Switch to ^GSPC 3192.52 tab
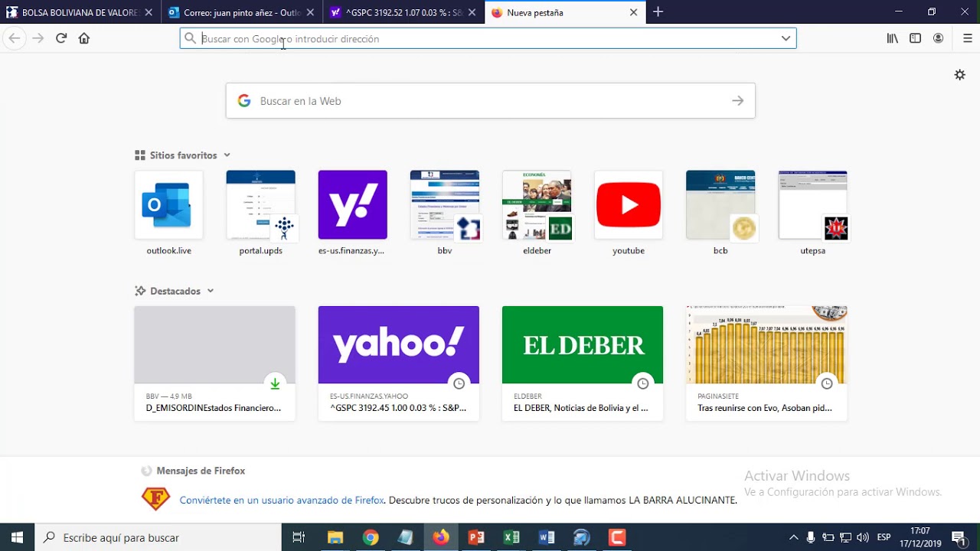The image size is (980, 551). [403, 12]
